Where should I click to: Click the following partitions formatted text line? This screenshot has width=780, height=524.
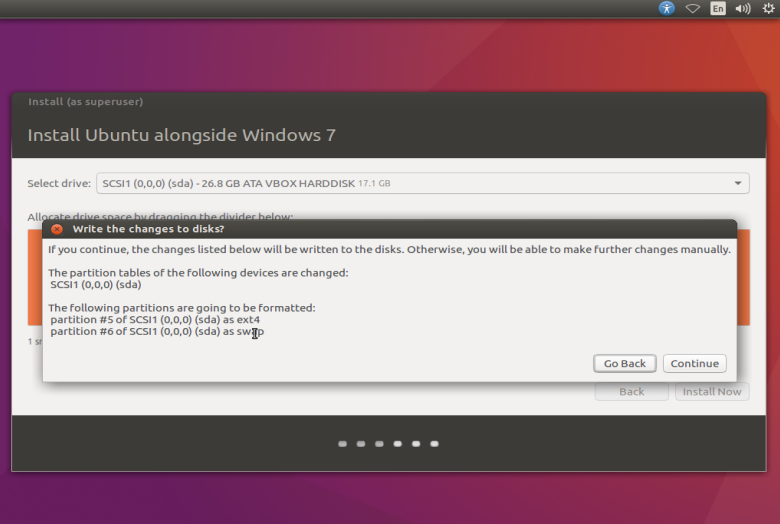tap(182, 308)
